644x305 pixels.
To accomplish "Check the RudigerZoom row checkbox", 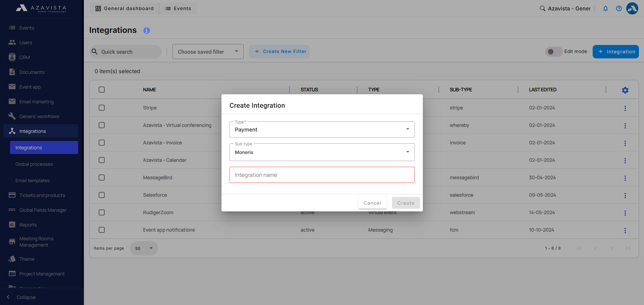I will 102,212.
